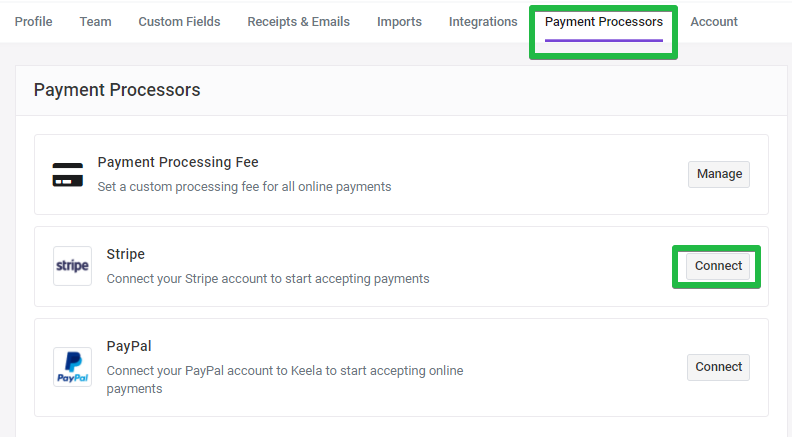The height and width of the screenshot is (437, 792).
Task: Select the Imports tab
Action: click(x=399, y=22)
